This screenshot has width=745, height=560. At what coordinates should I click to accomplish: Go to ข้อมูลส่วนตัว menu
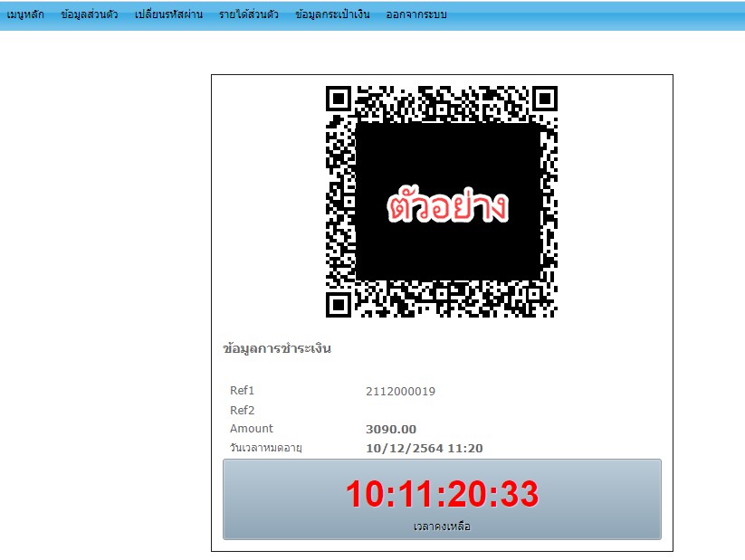pos(90,14)
